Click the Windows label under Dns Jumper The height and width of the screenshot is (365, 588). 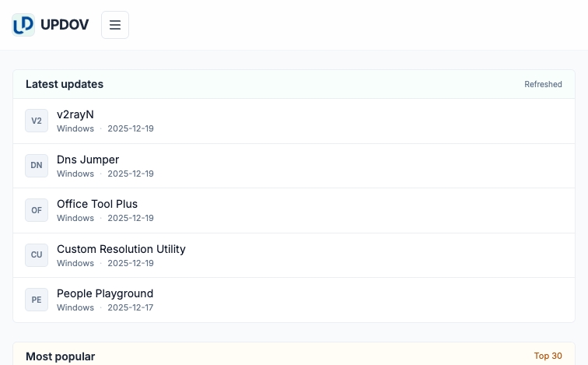75,174
